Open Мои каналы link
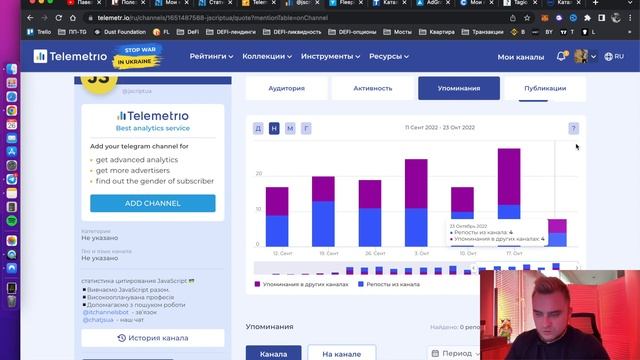640x360 pixels. 520,57
